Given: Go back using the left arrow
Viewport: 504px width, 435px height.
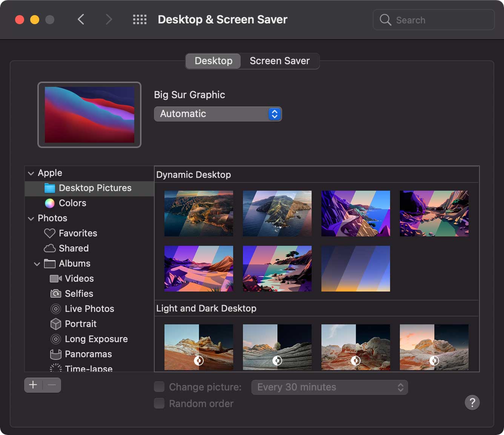Looking at the screenshot, I should (81, 20).
